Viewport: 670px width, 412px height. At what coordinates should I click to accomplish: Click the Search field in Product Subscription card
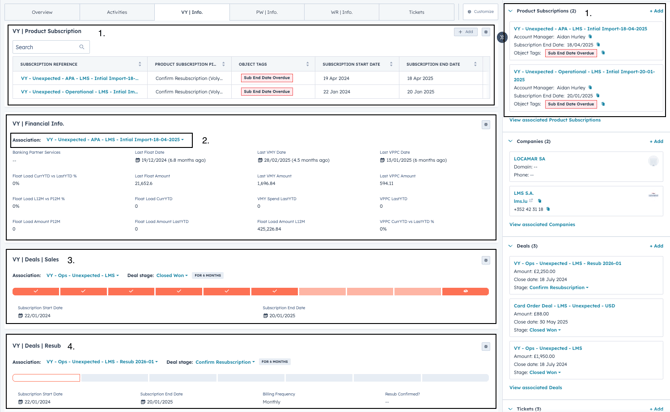(51, 47)
